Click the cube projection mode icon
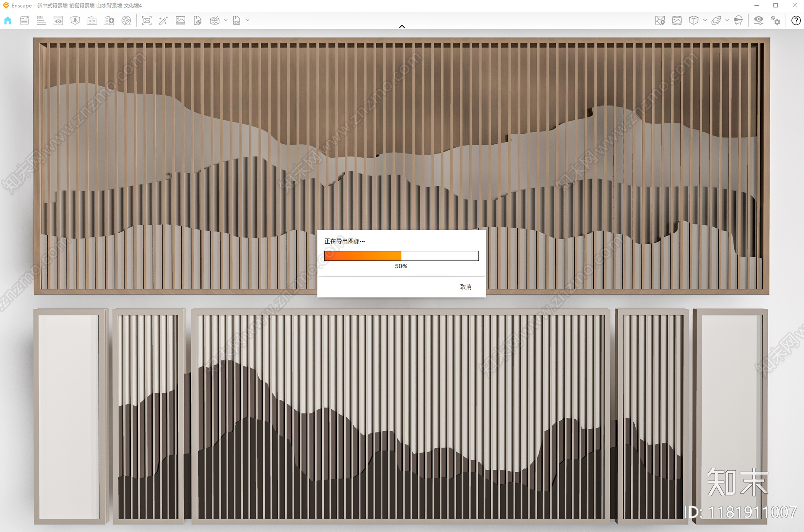804x532 pixels. pyautogui.click(x=694, y=21)
